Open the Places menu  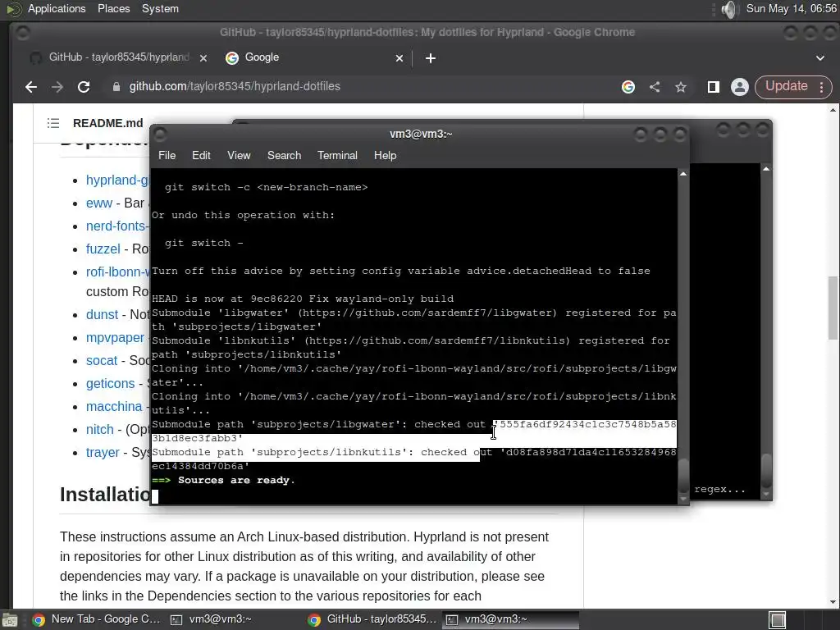coord(113,8)
